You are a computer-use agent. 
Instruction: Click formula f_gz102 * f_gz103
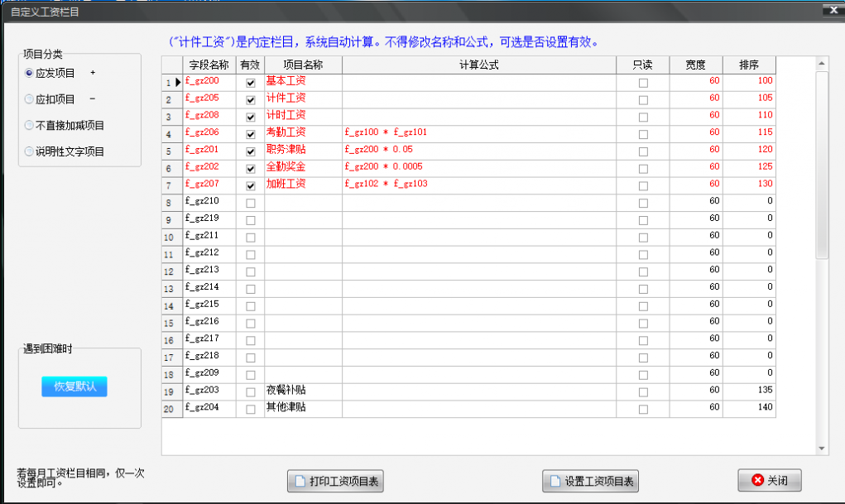(x=386, y=184)
